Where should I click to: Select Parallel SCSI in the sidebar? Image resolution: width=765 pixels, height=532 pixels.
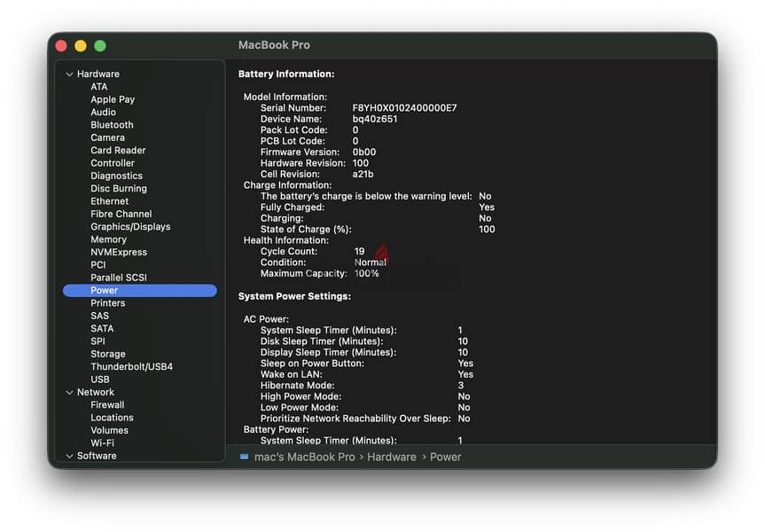119,278
